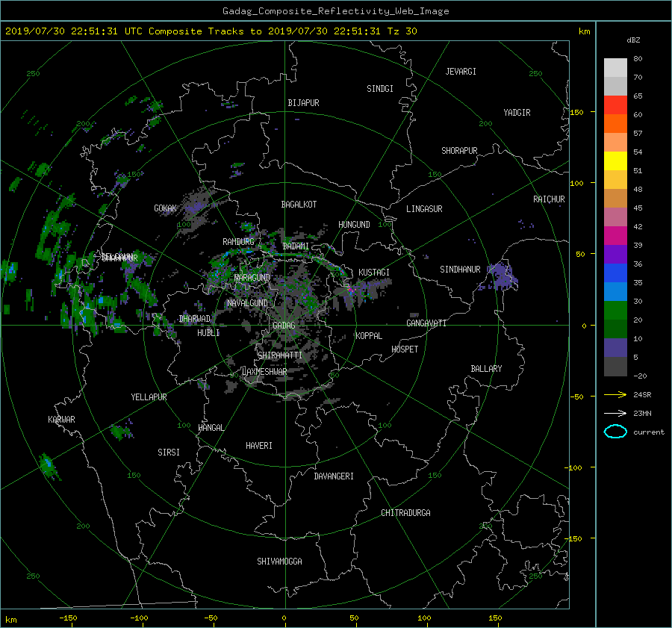Click the YADGIR city label
Image resolution: width=672 pixels, height=628 pixels.
(x=517, y=113)
